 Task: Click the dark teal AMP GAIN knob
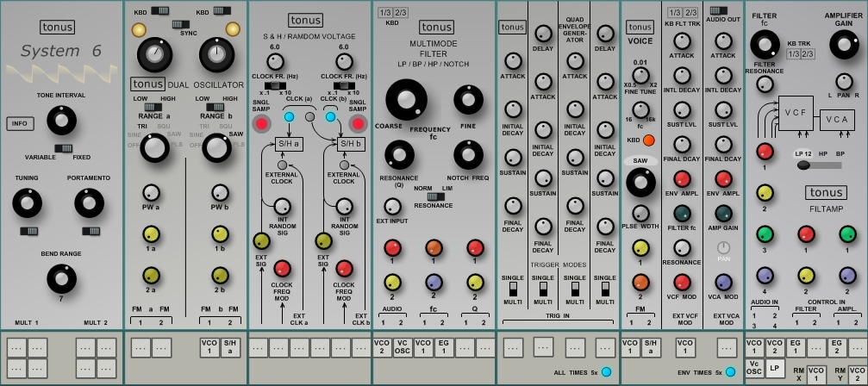tap(723, 214)
